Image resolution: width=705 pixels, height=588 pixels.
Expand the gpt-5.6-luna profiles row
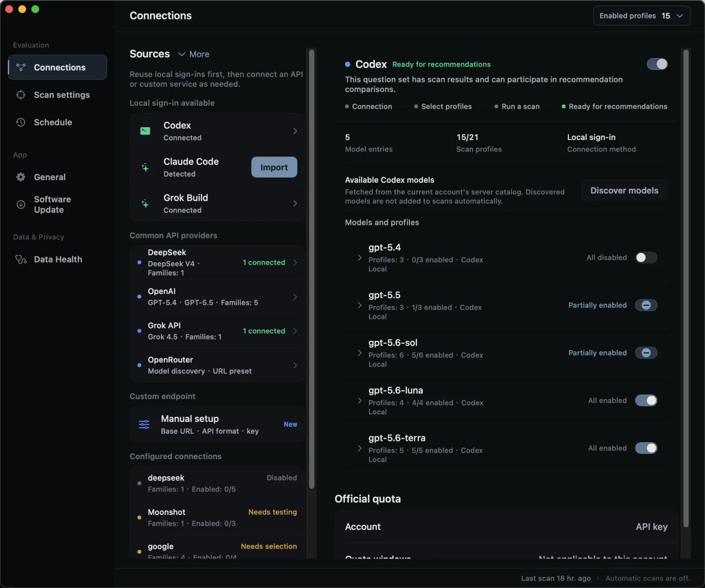360,400
